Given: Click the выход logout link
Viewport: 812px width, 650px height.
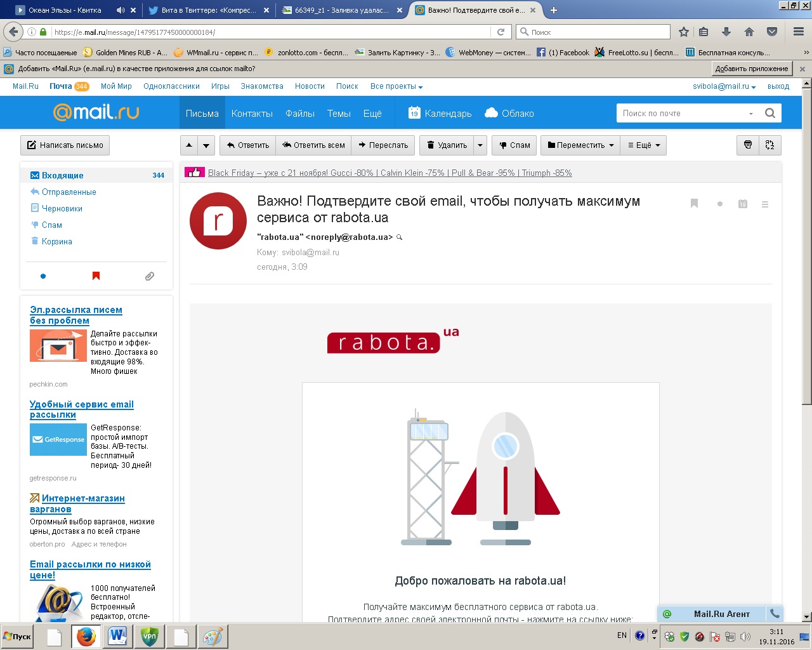Looking at the screenshot, I should [x=778, y=86].
